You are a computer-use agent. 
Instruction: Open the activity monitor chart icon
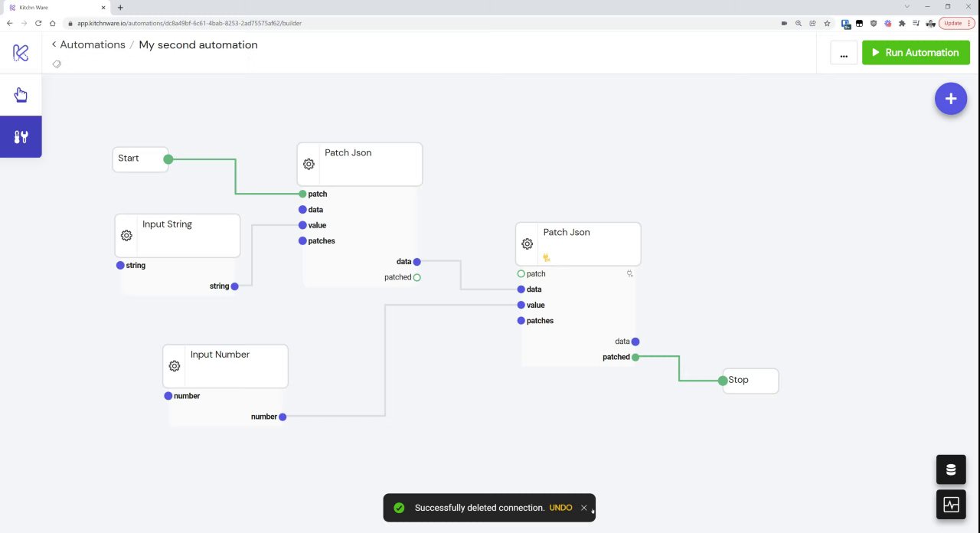[x=951, y=505]
